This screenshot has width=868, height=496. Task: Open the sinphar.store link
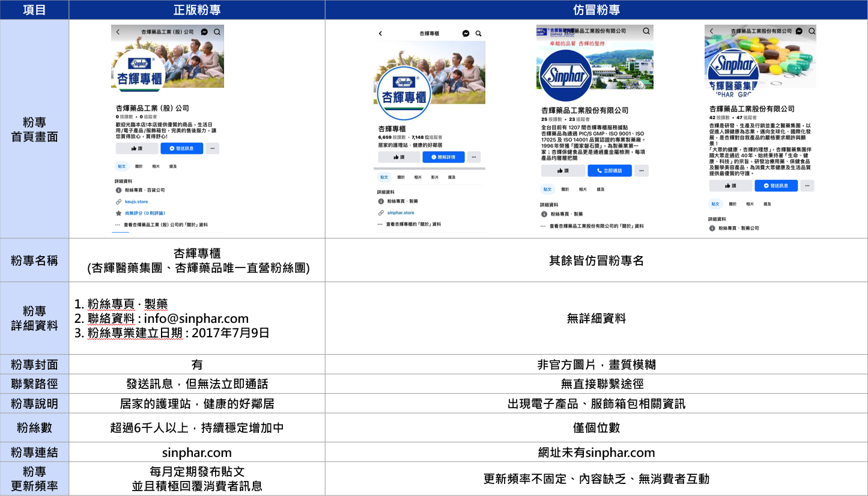coord(401,213)
